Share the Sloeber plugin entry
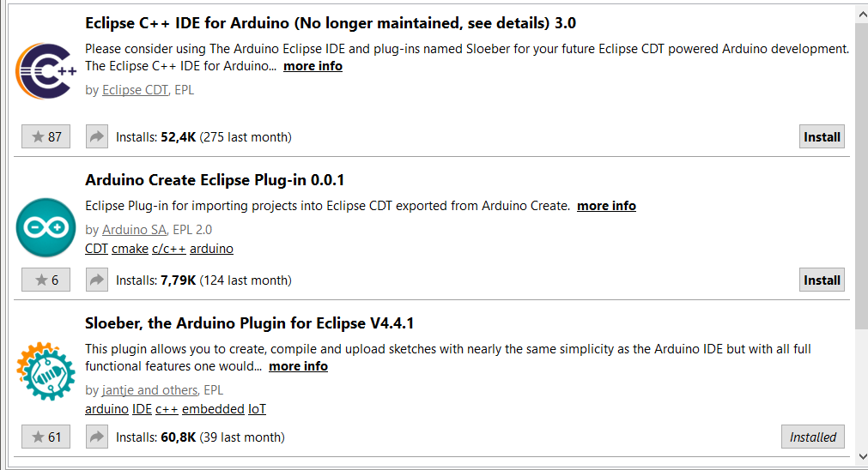The height and width of the screenshot is (470, 868). click(97, 437)
